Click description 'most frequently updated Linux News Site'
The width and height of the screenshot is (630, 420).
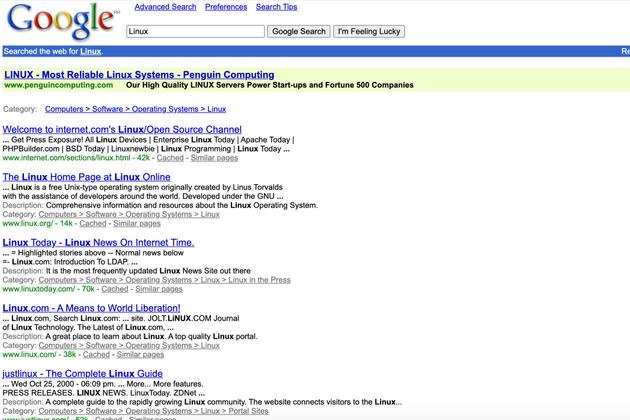pyautogui.click(x=148, y=271)
